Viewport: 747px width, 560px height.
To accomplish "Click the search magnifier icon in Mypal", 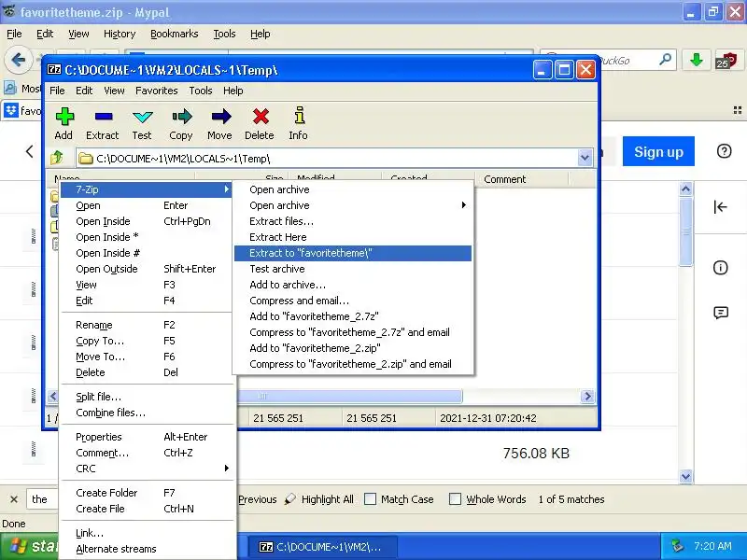I will (665, 60).
